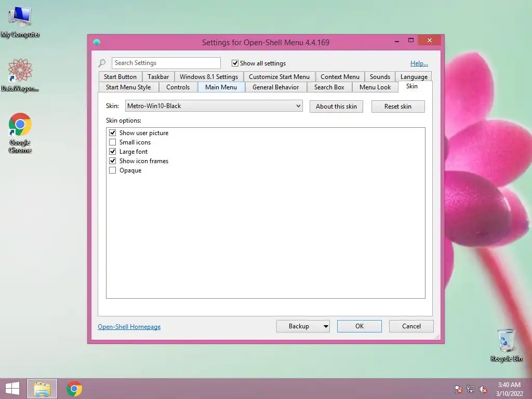Focus the Search Settings input field

point(166,63)
